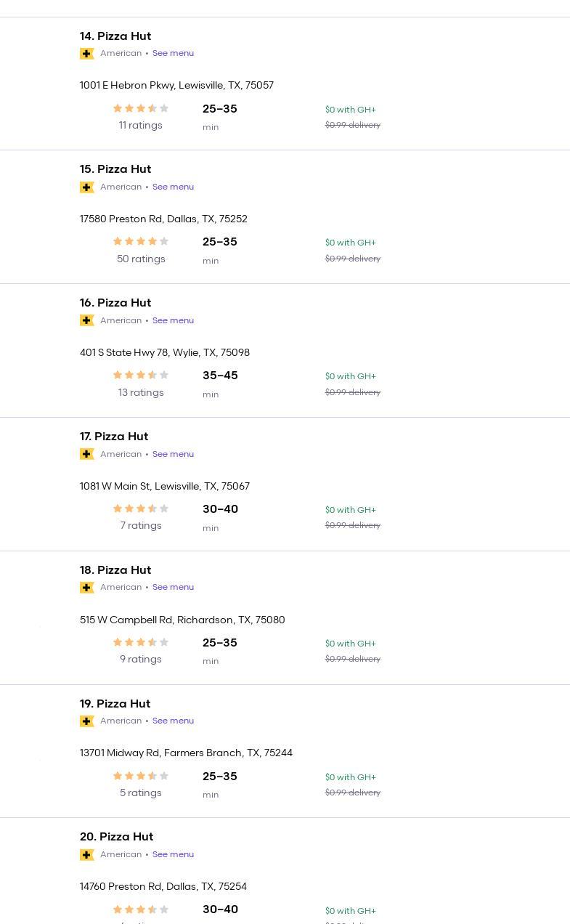Click the GH+ badge icon for listing 15
The width and height of the screenshot is (570, 924).
(87, 187)
